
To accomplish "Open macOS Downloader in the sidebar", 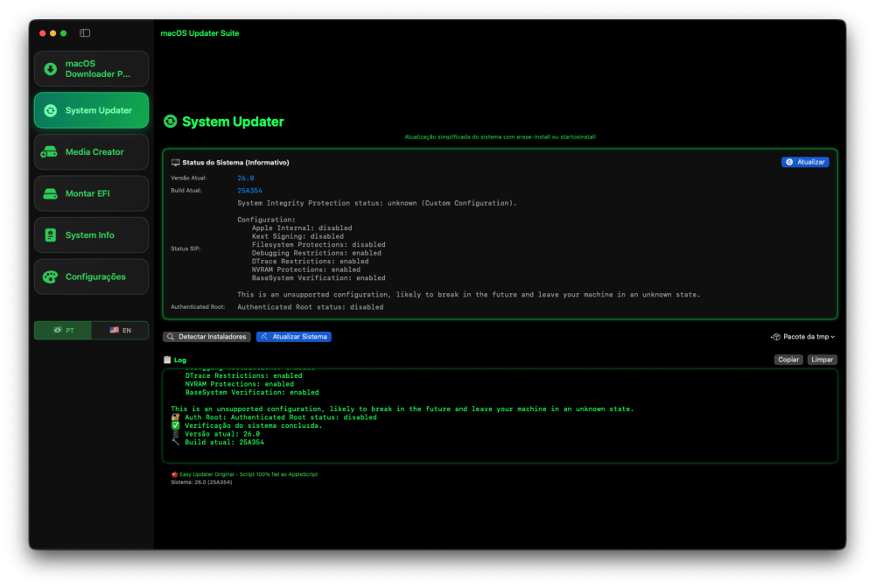I will click(x=92, y=68).
